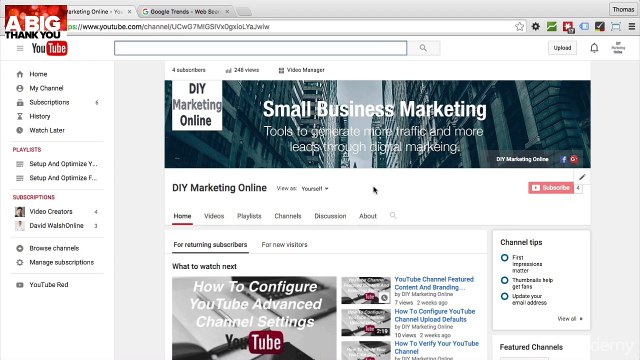This screenshot has width=640, height=360.
Task: Go to Home in sidebar
Action: coord(38,74)
